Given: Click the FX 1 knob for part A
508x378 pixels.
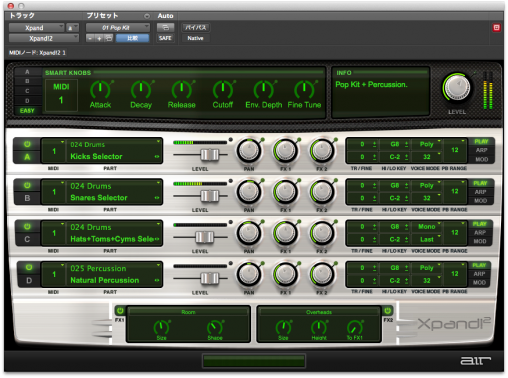Looking at the screenshot, I should (285, 151).
